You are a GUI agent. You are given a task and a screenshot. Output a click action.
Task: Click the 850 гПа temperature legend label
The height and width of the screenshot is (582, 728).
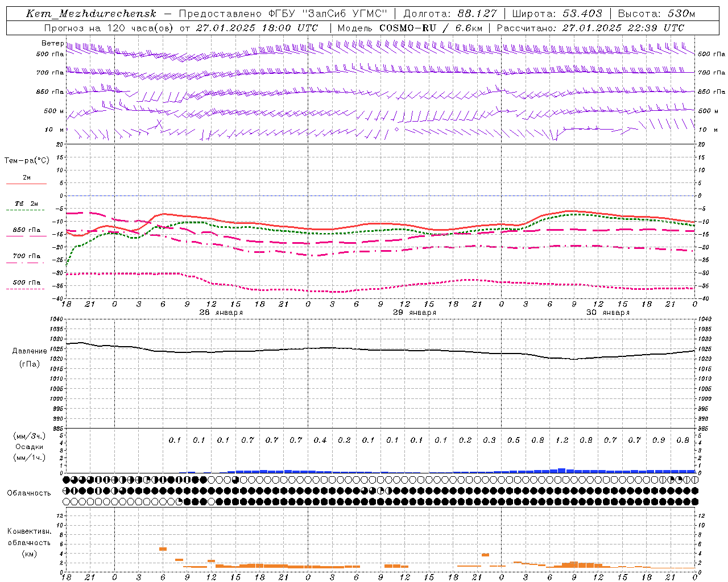pyautogui.click(x=27, y=230)
